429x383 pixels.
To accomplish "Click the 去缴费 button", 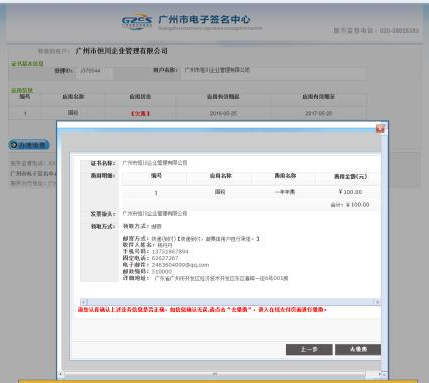I will [x=358, y=349].
